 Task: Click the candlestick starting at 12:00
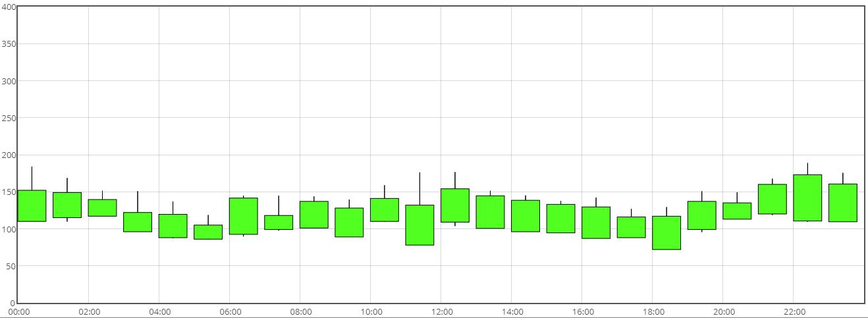point(454,205)
